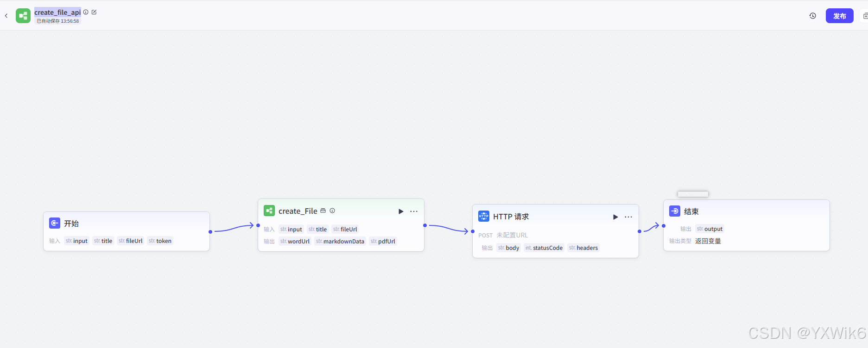
Task: Click the output port of create_File node
Action: tap(425, 225)
